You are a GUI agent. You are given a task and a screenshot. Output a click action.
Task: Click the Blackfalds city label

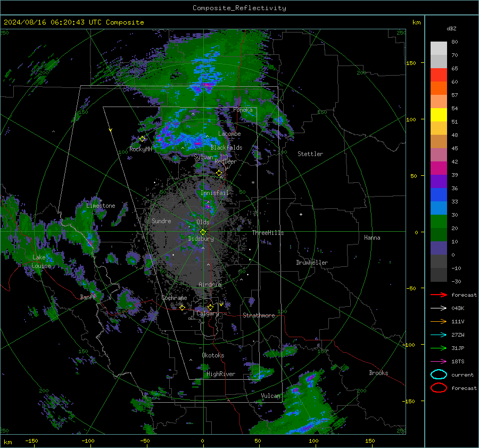point(226,148)
